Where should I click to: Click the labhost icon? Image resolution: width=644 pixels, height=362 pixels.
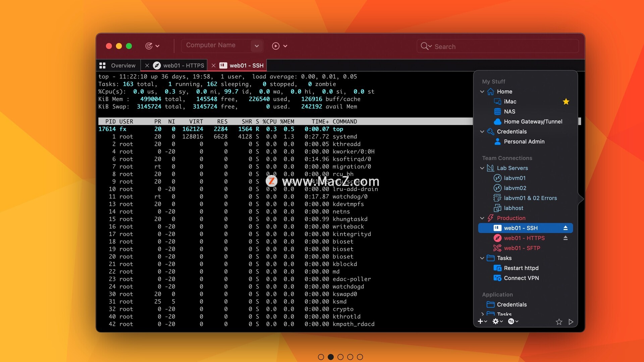coord(497,208)
